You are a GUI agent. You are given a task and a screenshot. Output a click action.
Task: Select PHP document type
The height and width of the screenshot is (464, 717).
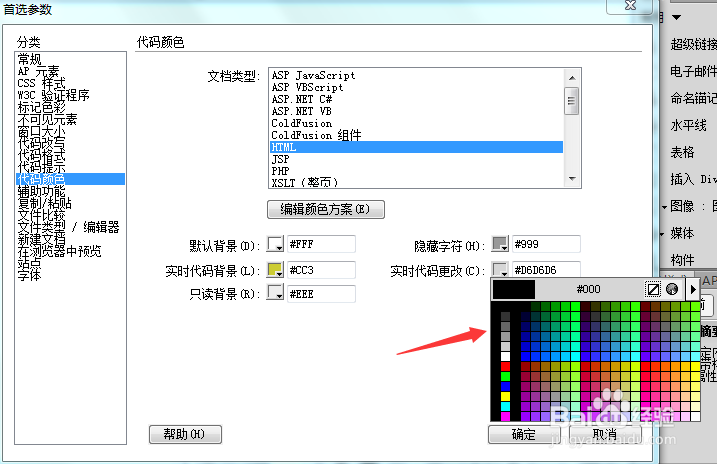click(x=416, y=171)
